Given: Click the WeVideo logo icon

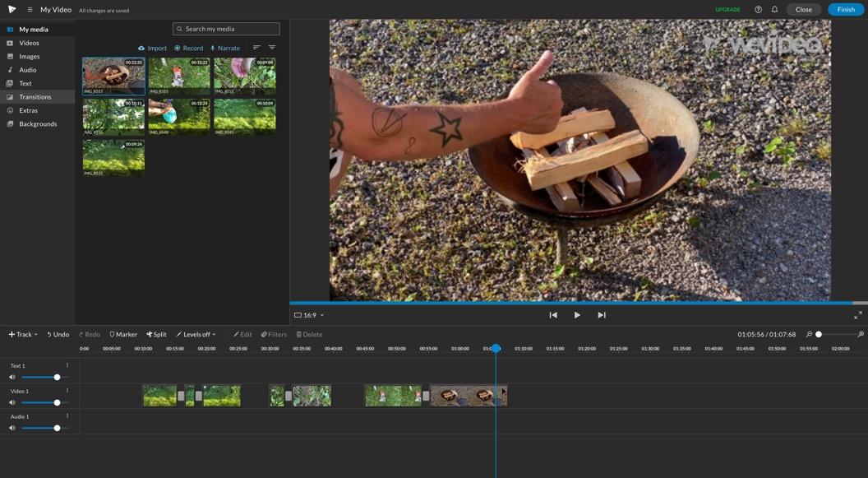Looking at the screenshot, I should click(x=12, y=9).
